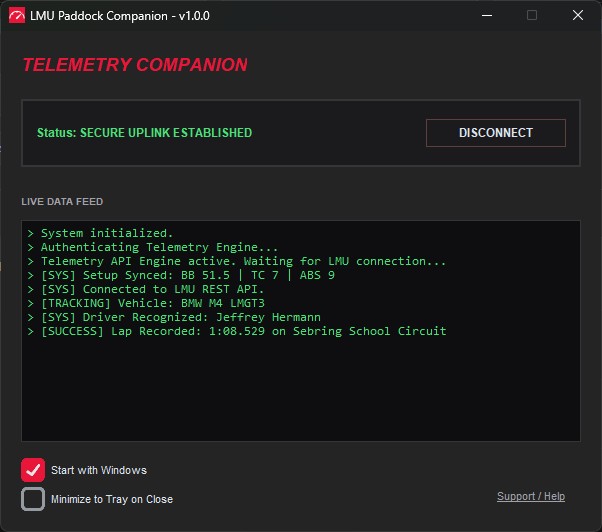This screenshot has height=532, width=602.
Task: Open the Support / Help link
Action: [x=530, y=497]
